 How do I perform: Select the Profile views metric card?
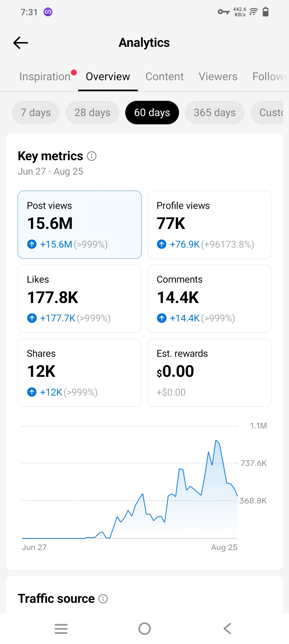pos(209,225)
